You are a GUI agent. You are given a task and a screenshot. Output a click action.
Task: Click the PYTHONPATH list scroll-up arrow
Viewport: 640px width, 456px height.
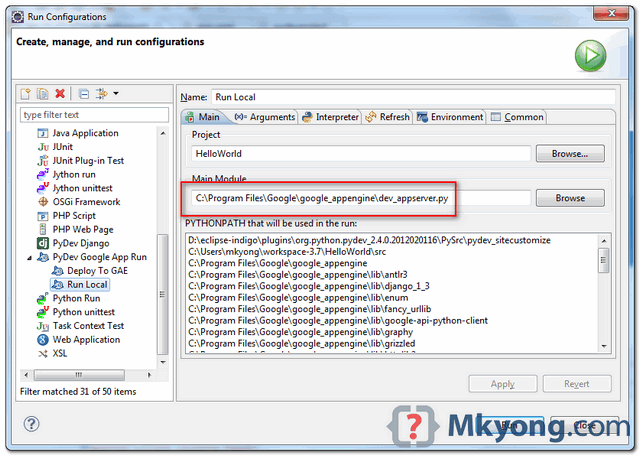tap(604, 241)
